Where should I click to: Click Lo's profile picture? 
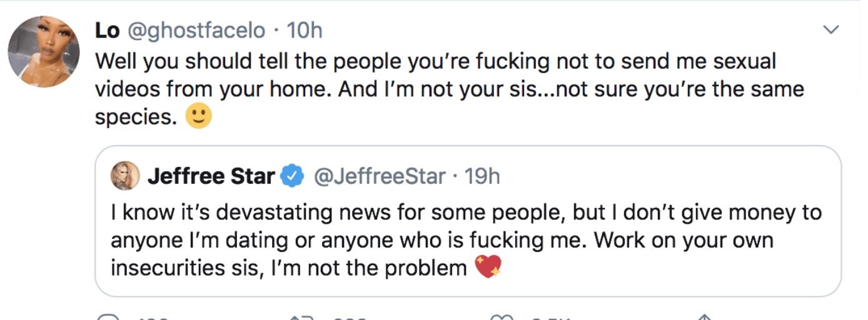(x=44, y=51)
